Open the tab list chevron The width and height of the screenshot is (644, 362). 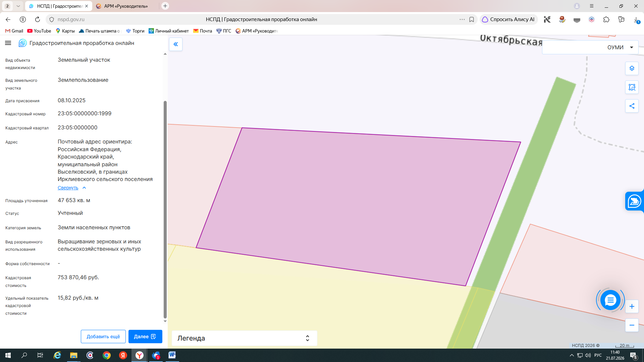[18, 6]
